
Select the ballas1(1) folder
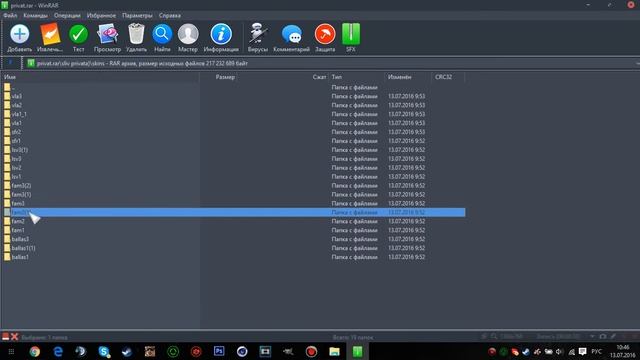click(233, 248)
